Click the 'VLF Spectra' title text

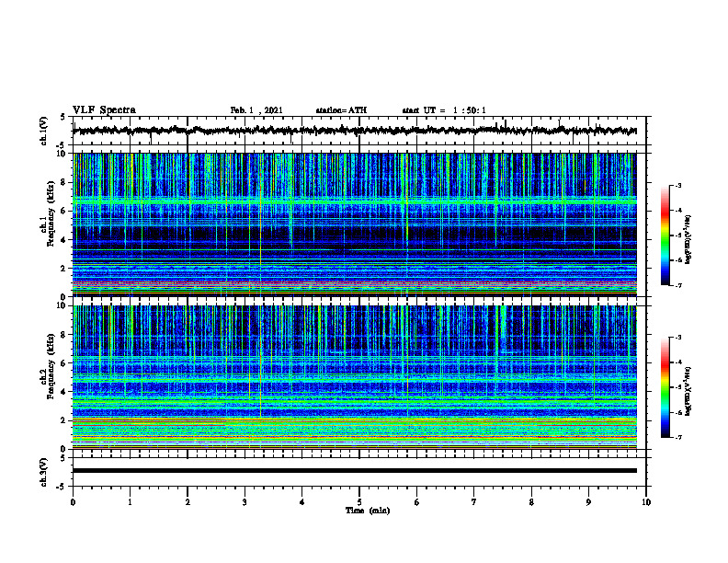click(x=104, y=110)
